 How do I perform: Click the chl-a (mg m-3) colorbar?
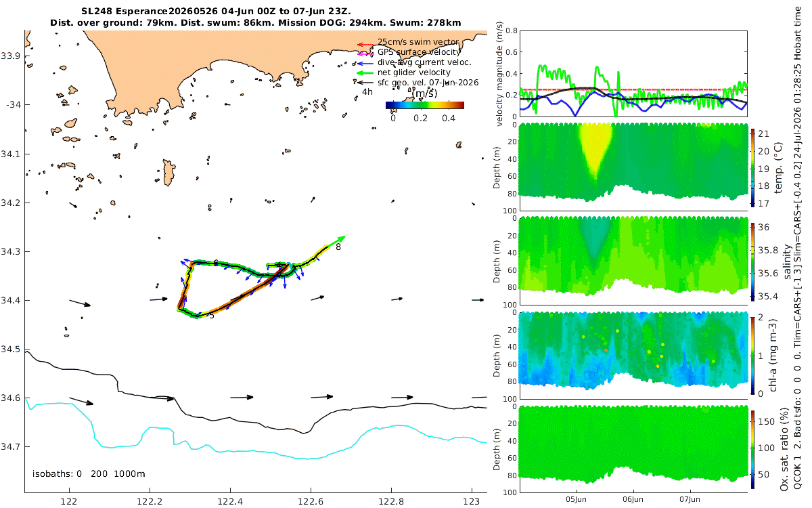(753, 355)
